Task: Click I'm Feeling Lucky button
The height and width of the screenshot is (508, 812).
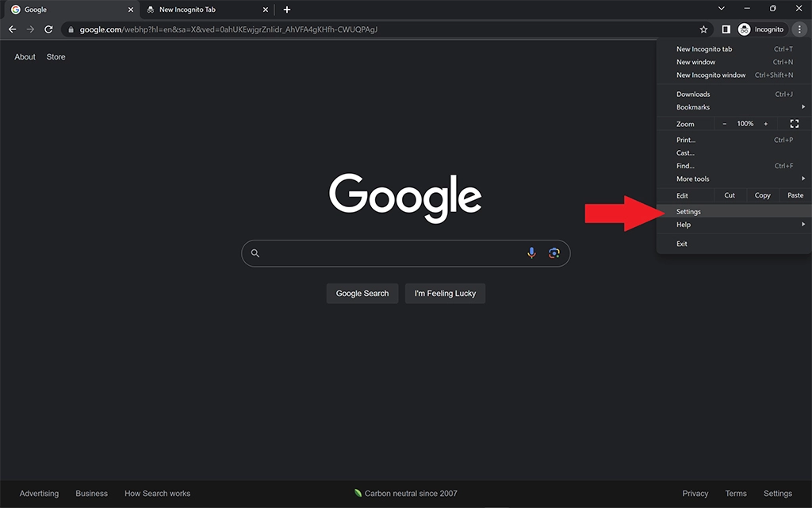Action: (x=445, y=294)
